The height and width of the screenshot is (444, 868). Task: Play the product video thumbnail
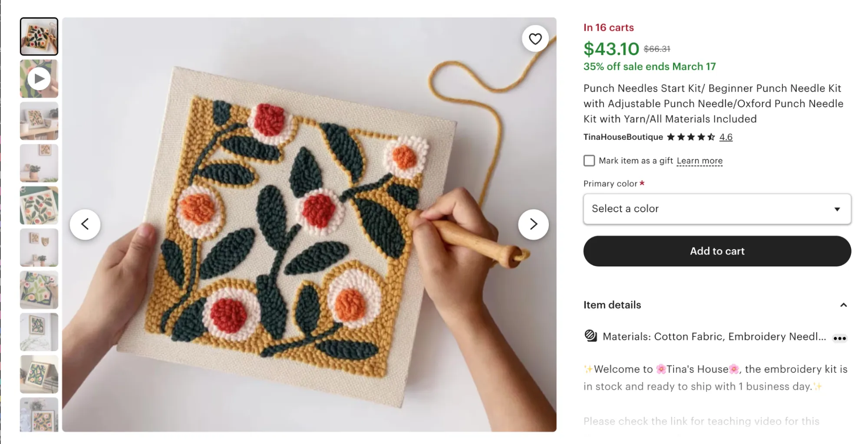[39, 79]
